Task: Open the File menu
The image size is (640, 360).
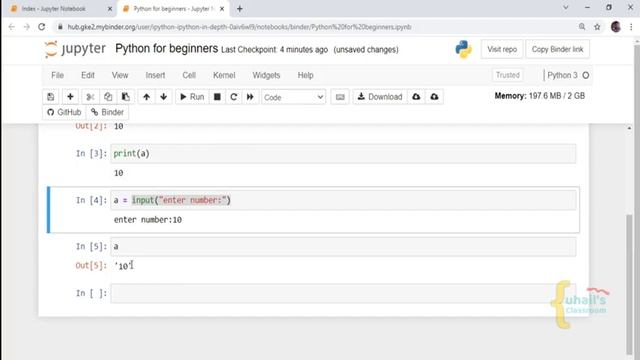Action: tap(58, 75)
